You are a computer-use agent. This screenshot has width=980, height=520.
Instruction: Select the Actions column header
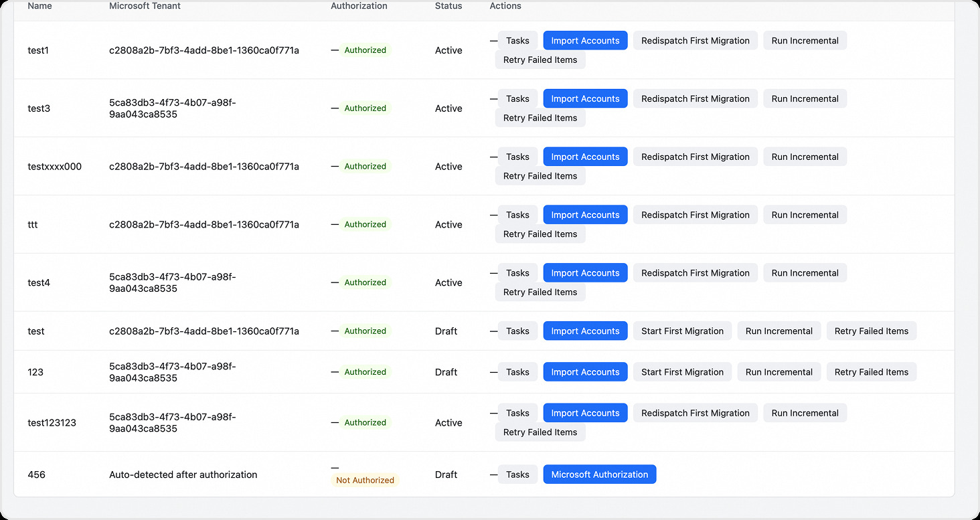505,6
